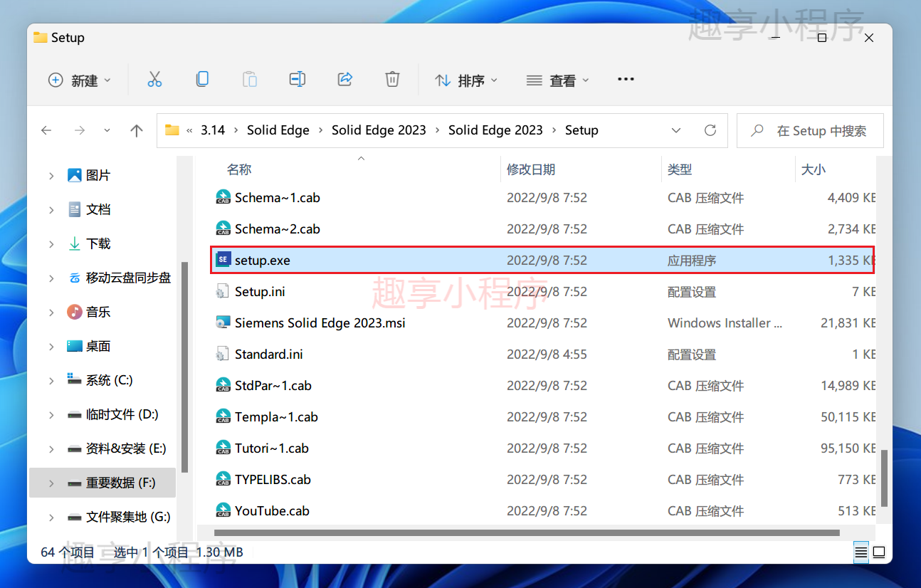
Task: Click the YouTube.cab file icon
Action: tap(223, 510)
